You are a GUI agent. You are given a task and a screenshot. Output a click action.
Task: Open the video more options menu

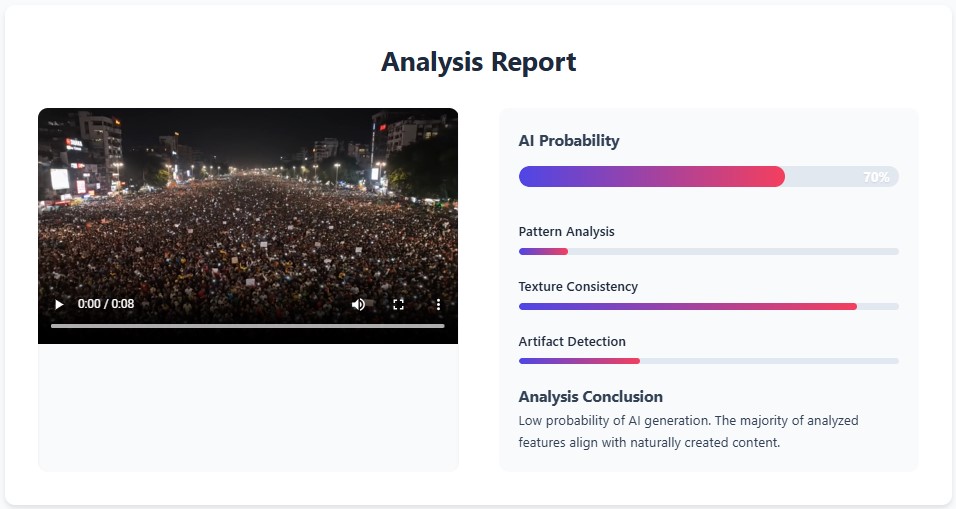coord(438,304)
